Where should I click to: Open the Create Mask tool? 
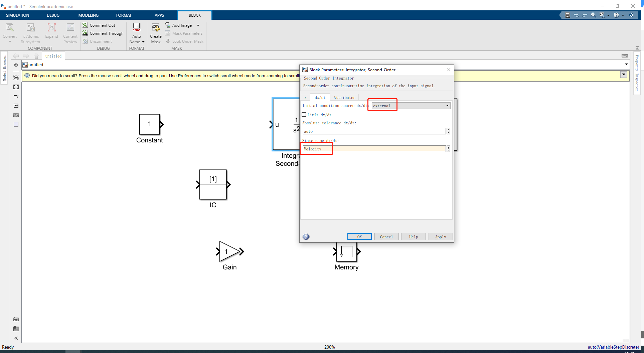pos(156,33)
